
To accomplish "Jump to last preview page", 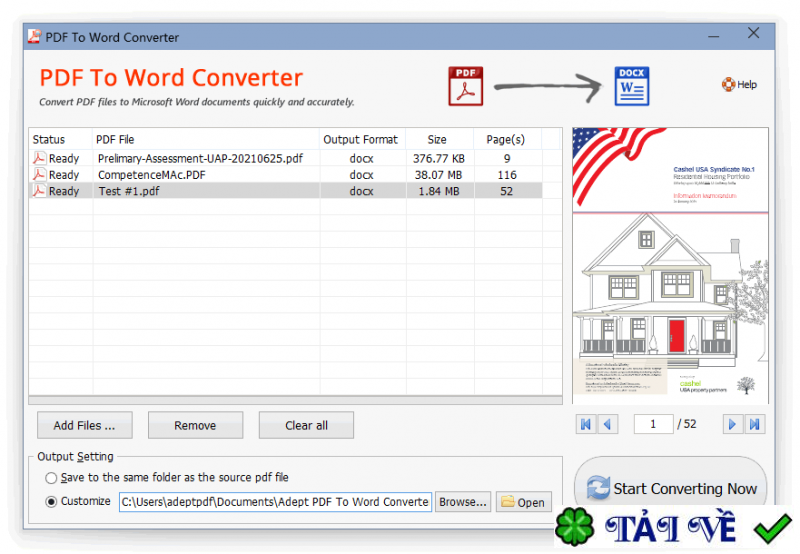I will pyautogui.click(x=755, y=424).
